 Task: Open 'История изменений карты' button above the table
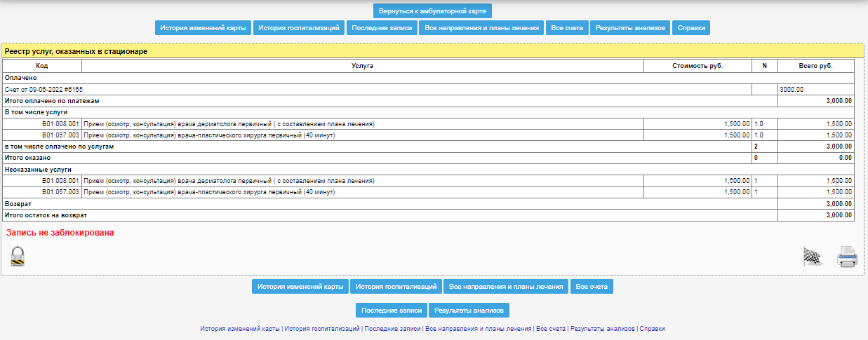coord(203,28)
